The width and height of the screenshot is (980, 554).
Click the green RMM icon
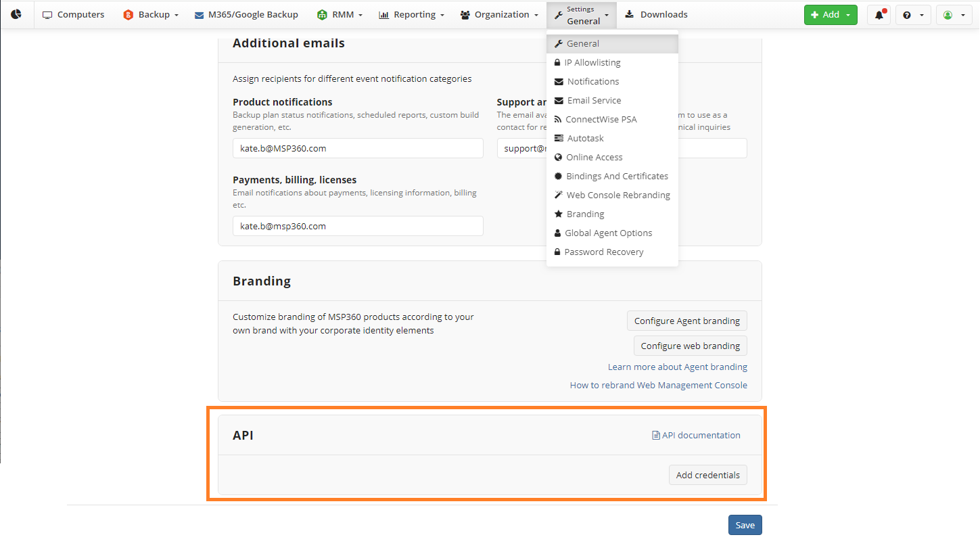(x=322, y=15)
